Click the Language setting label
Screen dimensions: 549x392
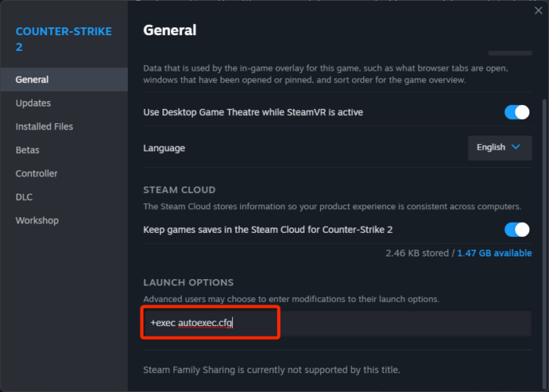click(164, 148)
